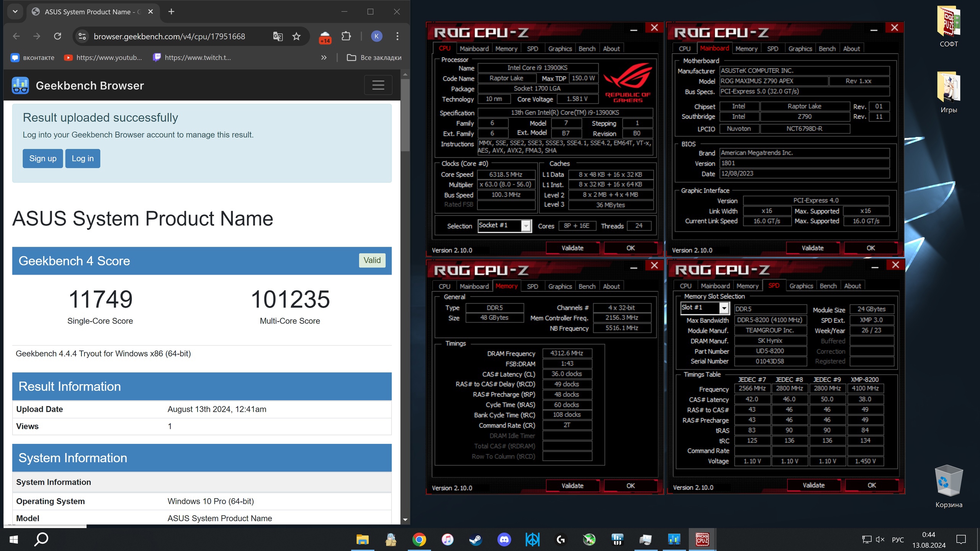The height and width of the screenshot is (551, 980).
Task: Click the Sign up button
Action: (42, 158)
